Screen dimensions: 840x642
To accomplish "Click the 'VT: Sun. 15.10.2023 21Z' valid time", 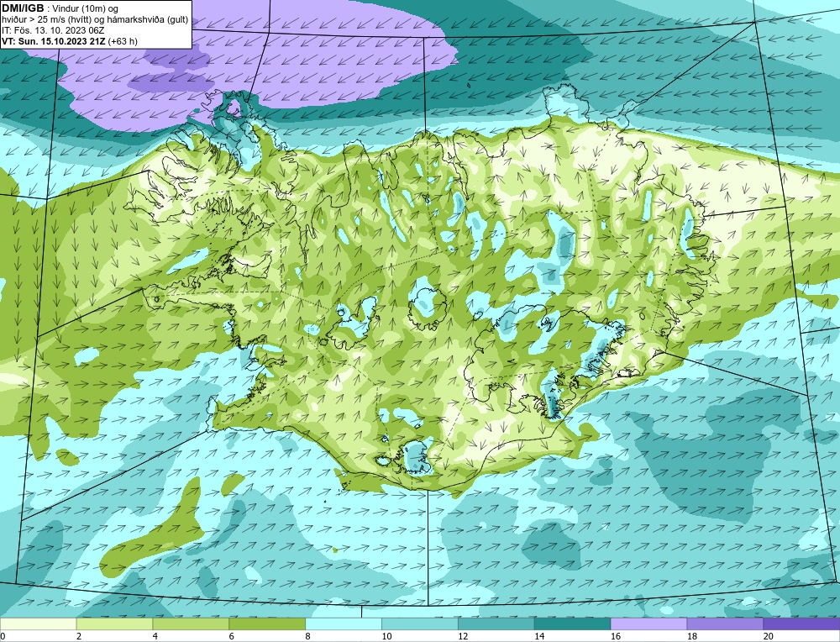I will pos(54,41).
